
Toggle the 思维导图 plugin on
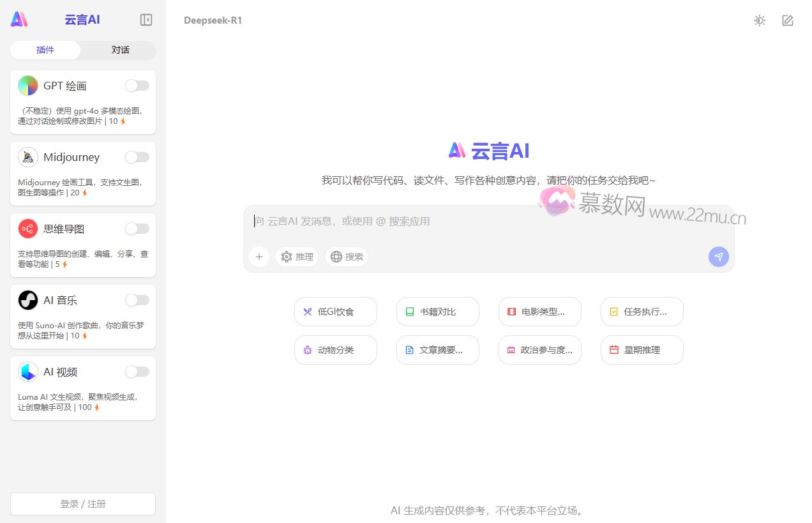tap(137, 228)
